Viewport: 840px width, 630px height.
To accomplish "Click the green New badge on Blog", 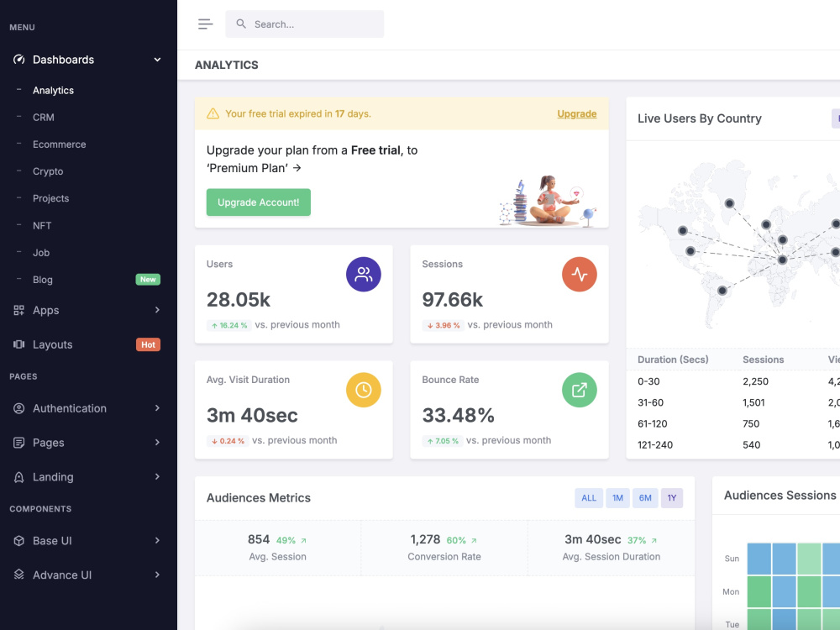I will point(148,280).
